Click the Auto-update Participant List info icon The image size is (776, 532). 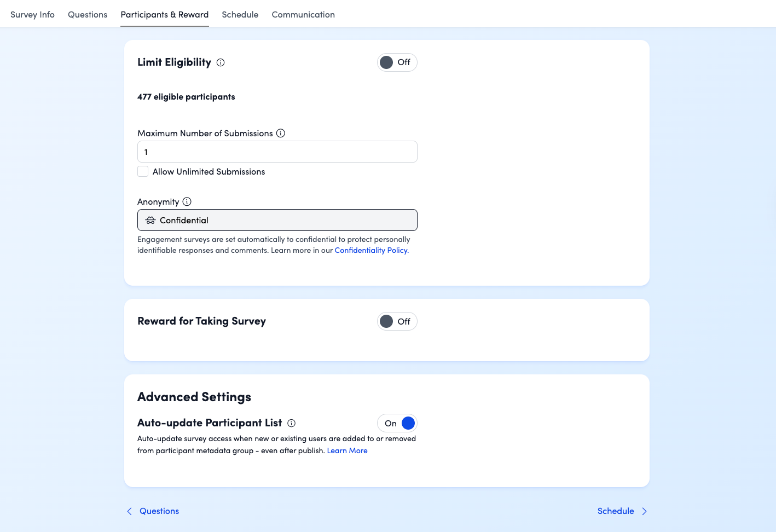(x=292, y=423)
